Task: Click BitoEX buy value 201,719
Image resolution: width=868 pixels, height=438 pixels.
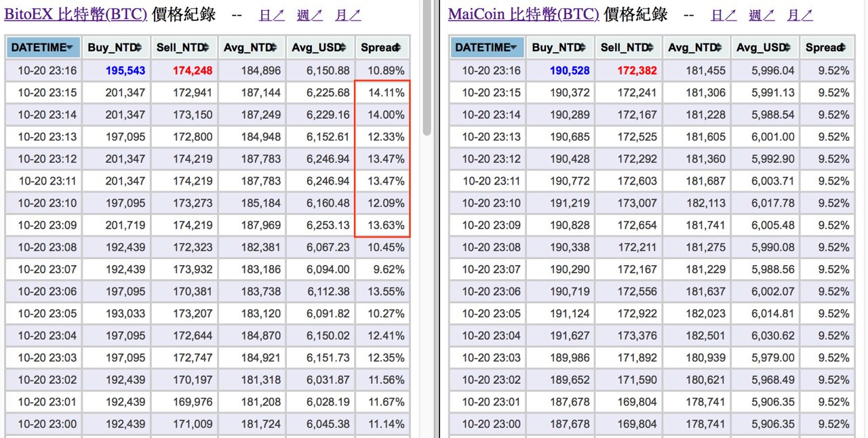Action: 125,225
